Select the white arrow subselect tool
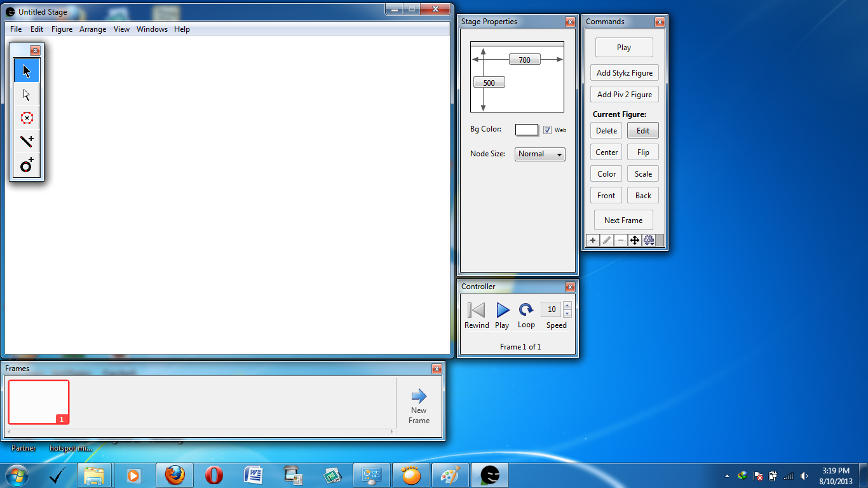The width and height of the screenshot is (868, 488). point(27,95)
